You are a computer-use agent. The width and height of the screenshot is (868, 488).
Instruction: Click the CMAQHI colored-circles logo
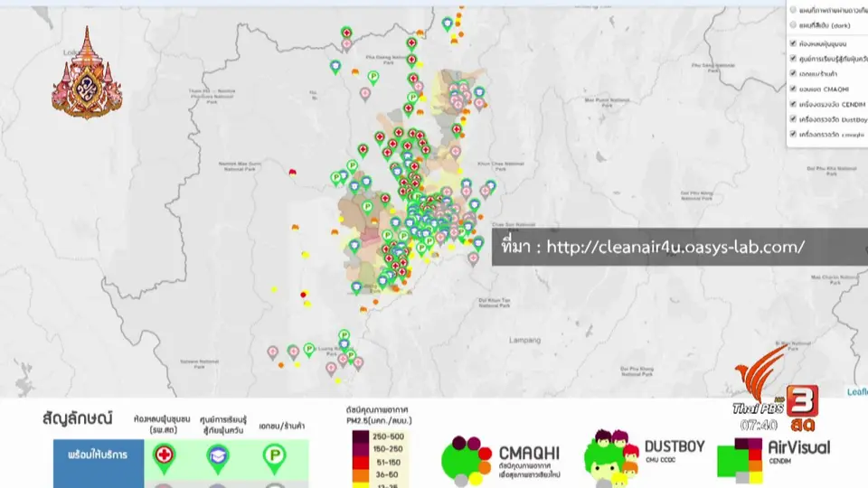coord(467,462)
